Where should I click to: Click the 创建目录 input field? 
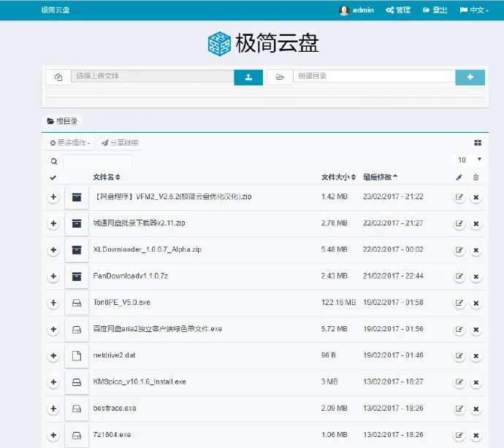coord(374,76)
